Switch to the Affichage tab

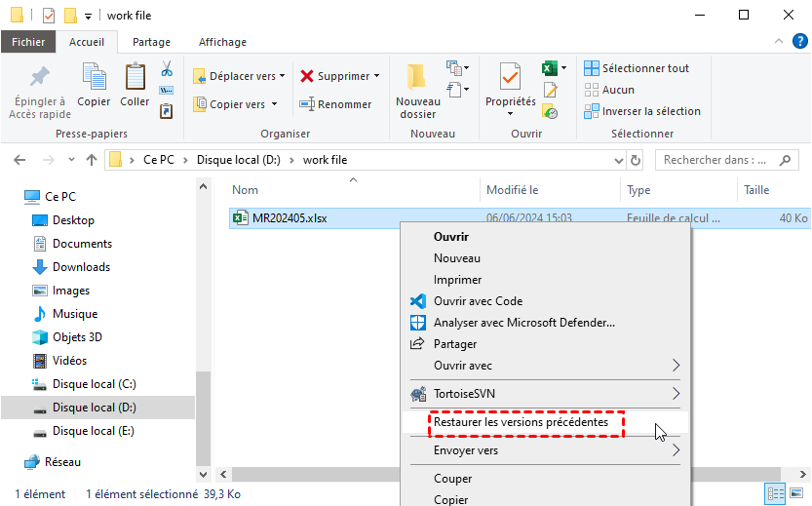pos(222,42)
